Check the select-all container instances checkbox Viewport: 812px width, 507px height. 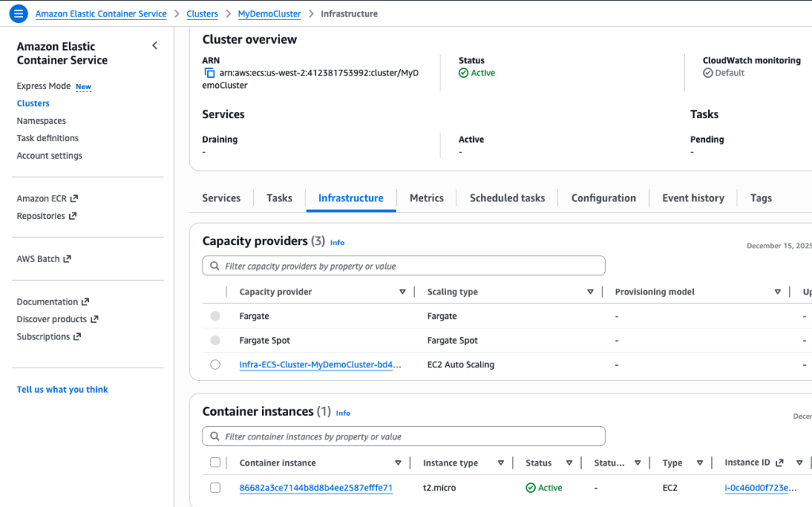click(x=215, y=463)
